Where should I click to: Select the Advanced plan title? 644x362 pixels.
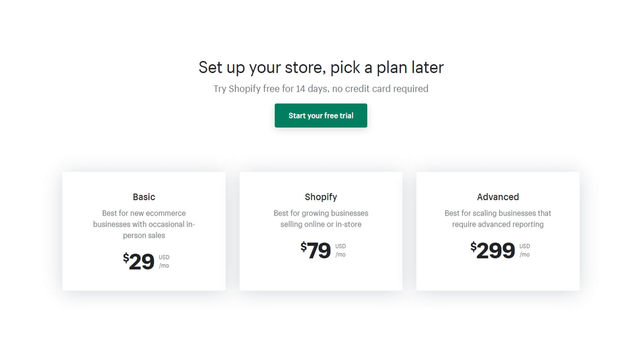498,197
